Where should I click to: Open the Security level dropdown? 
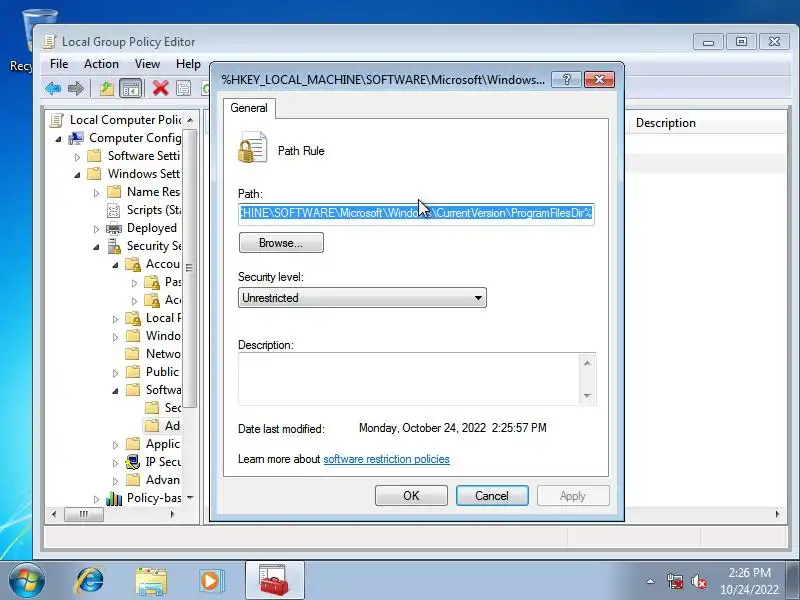tap(362, 298)
